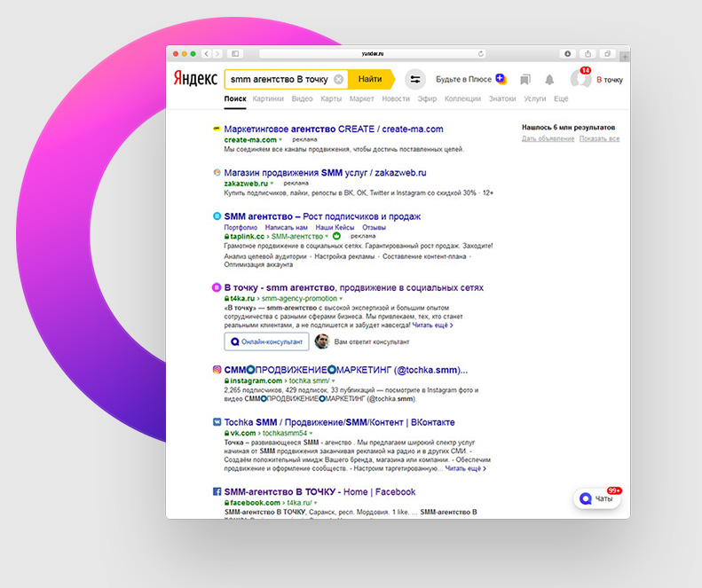The height and width of the screenshot is (588, 702).
Task: Click the Наши Кейсы sitelink
Action: coord(335,227)
